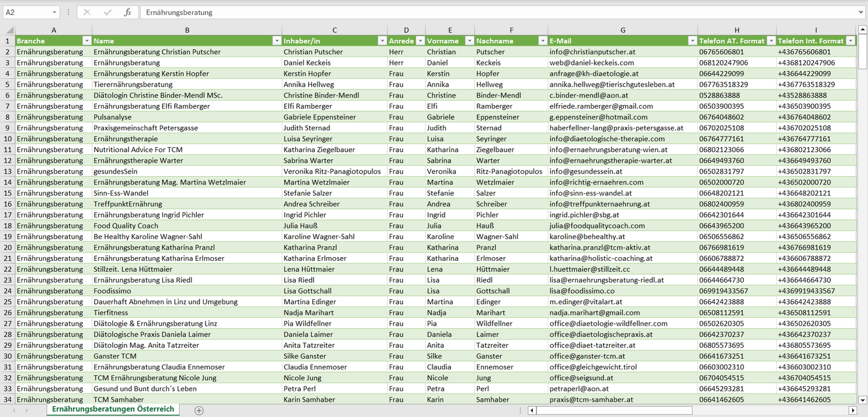Add a new sheet with plus icon
This screenshot has height=417, width=868.
pos(199,410)
